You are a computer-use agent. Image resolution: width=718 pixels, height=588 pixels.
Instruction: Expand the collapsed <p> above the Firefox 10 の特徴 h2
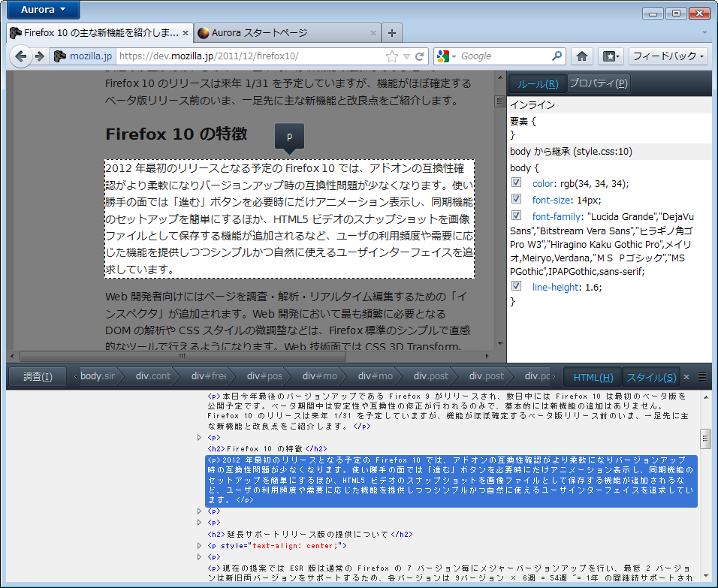pyautogui.click(x=199, y=438)
